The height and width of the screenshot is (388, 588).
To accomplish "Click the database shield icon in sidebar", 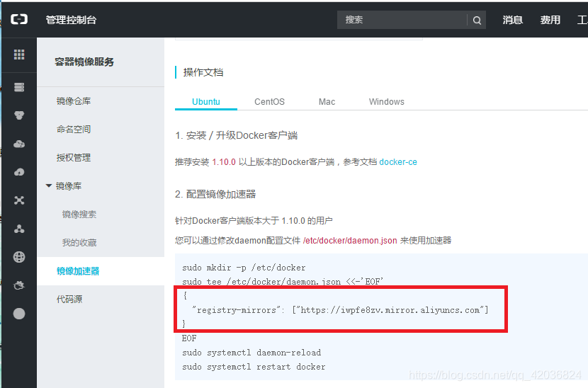I will tap(19, 115).
